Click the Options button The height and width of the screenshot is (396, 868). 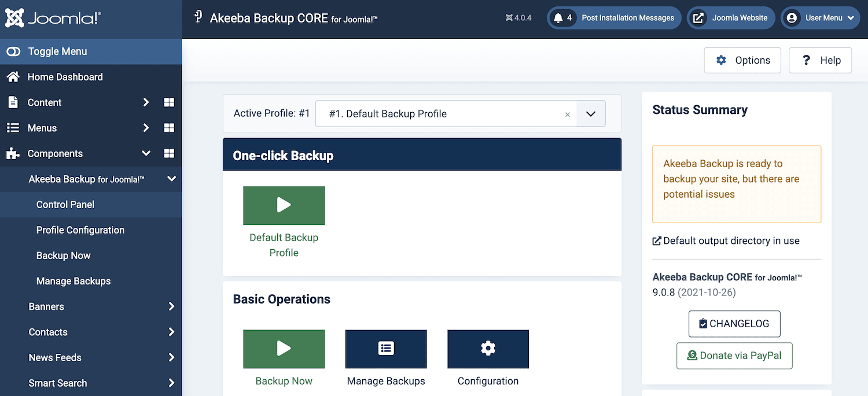click(x=742, y=60)
